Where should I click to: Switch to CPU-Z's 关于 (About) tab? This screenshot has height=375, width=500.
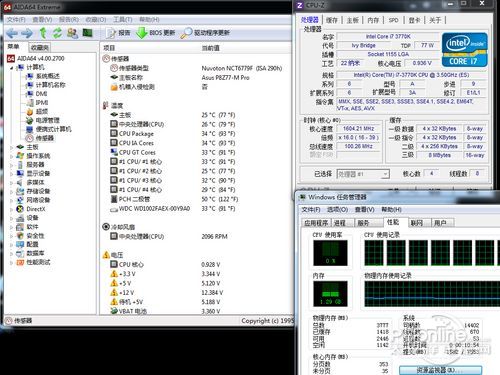point(435,20)
